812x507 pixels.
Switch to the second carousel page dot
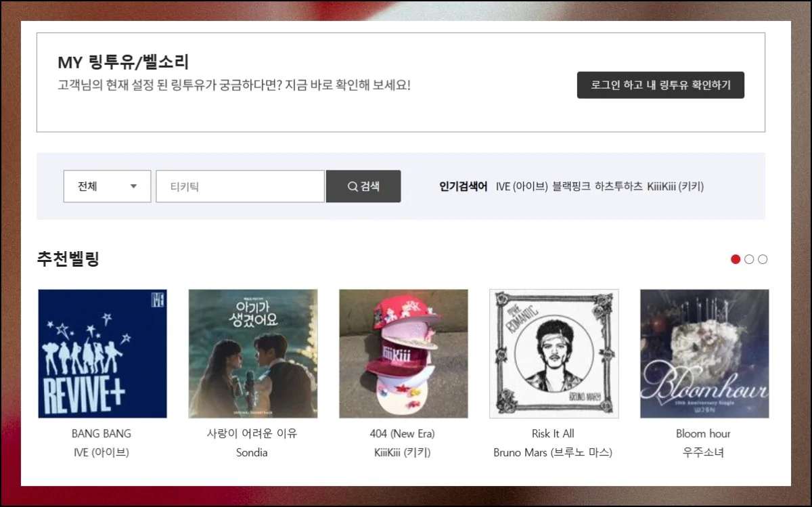pyautogui.click(x=749, y=259)
